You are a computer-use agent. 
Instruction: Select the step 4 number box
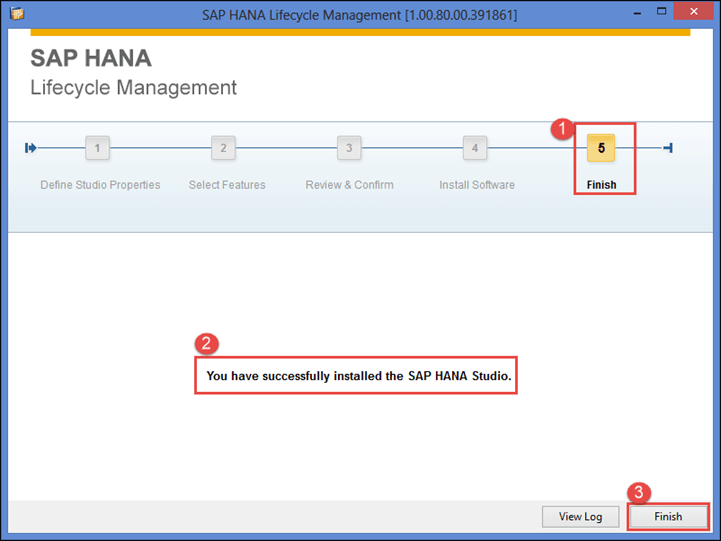[475, 148]
